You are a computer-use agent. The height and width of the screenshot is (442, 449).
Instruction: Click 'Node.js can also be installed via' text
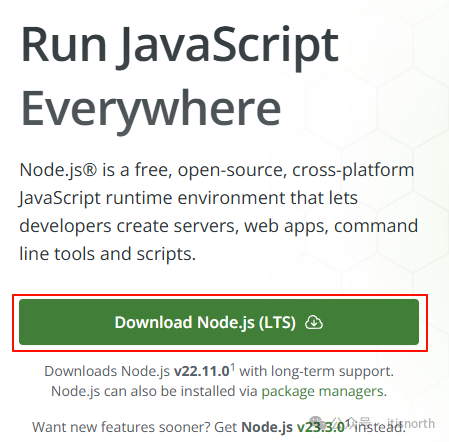pyautogui.click(x=154, y=391)
